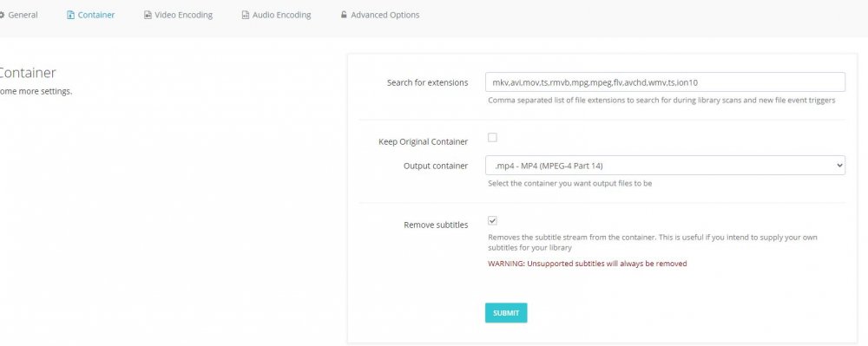
Task: Click the SUBMIT button
Action: pos(506,313)
